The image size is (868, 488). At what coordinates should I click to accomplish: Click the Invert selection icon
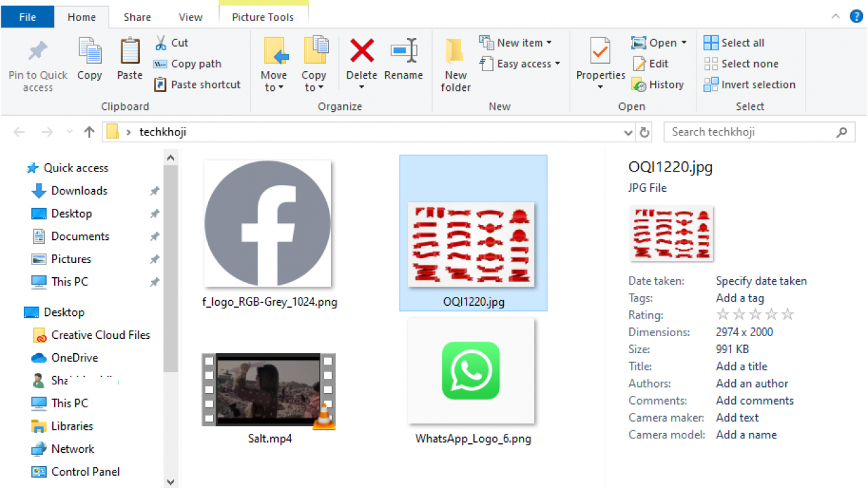pos(711,85)
